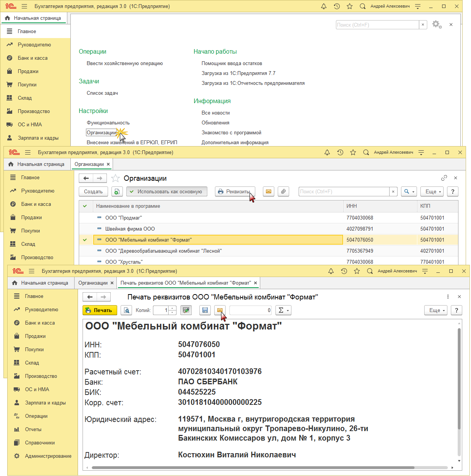Open search magnifier in the front window title bar
Screen dimensions: 471x476
(370, 271)
